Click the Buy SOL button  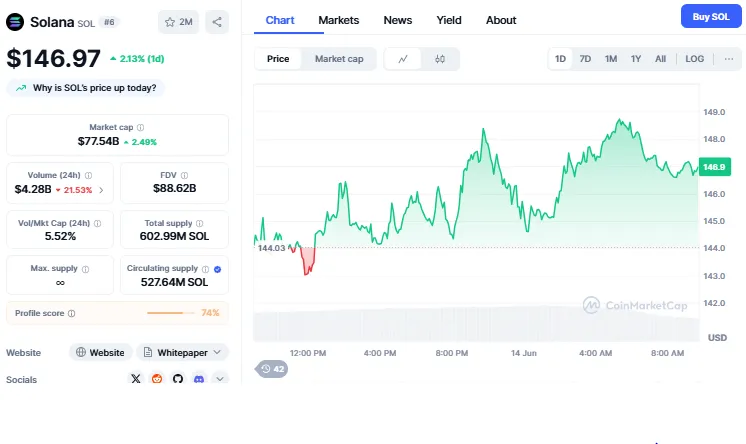click(709, 16)
